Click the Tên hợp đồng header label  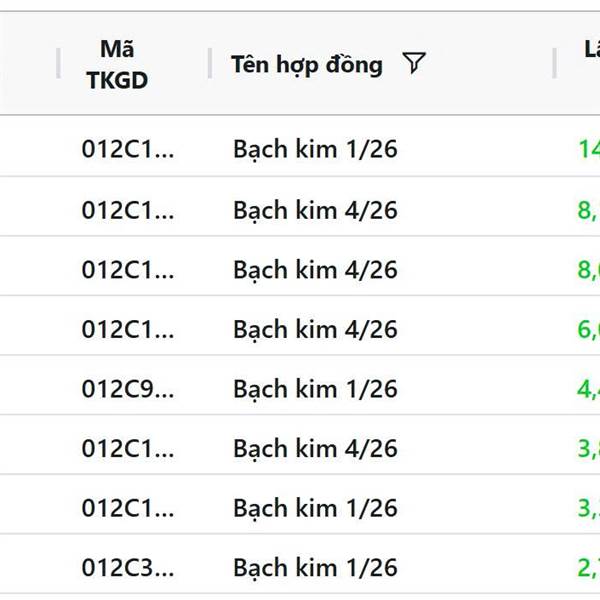306,64
